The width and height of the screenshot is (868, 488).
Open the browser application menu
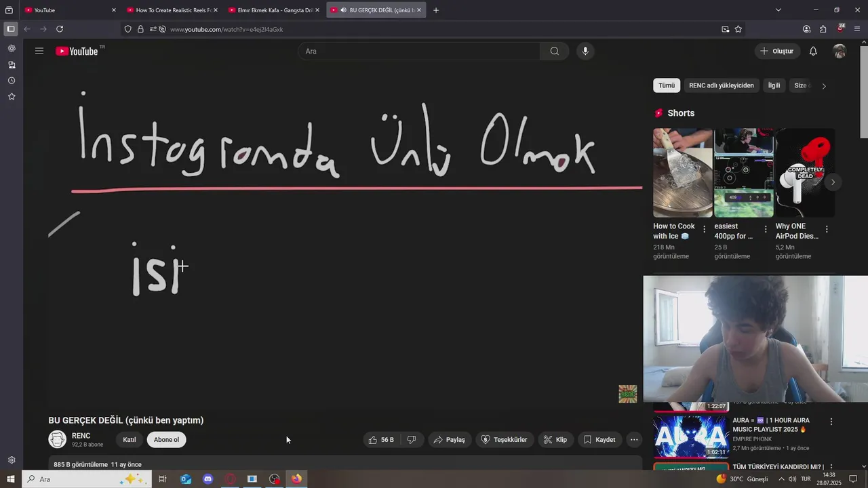[857, 29]
